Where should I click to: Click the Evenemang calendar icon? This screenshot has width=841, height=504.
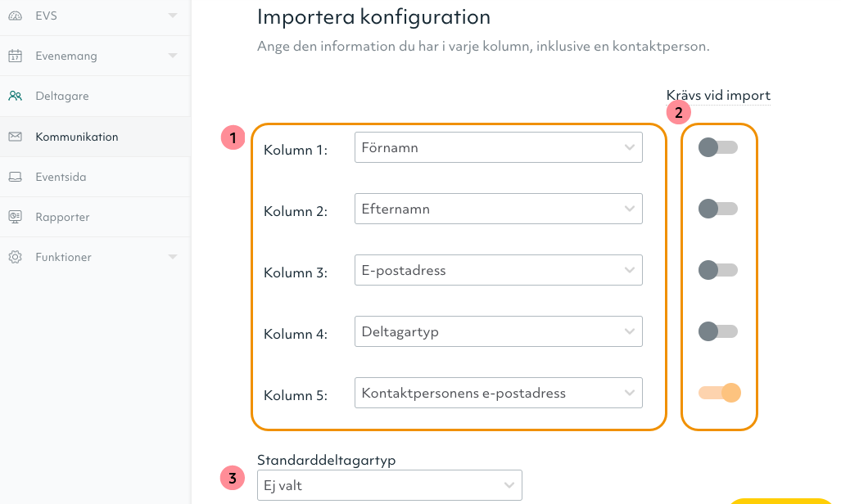tap(15, 56)
